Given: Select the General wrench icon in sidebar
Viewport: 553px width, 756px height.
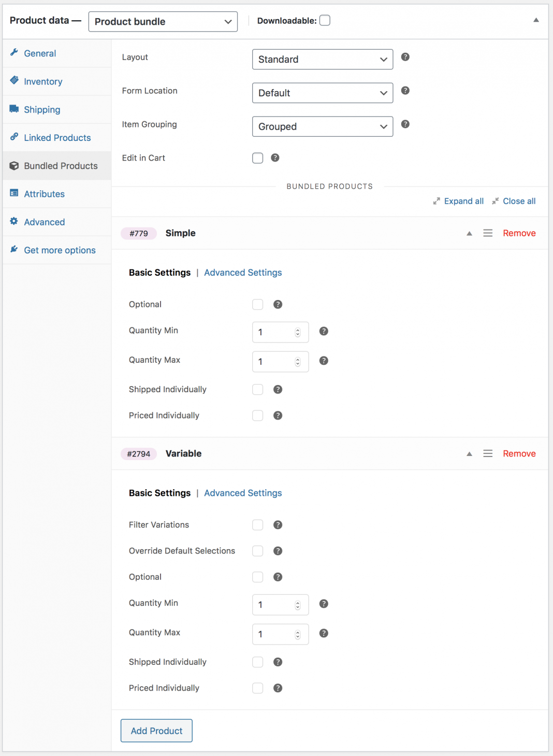Looking at the screenshot, I should click(x=15, y=52).
